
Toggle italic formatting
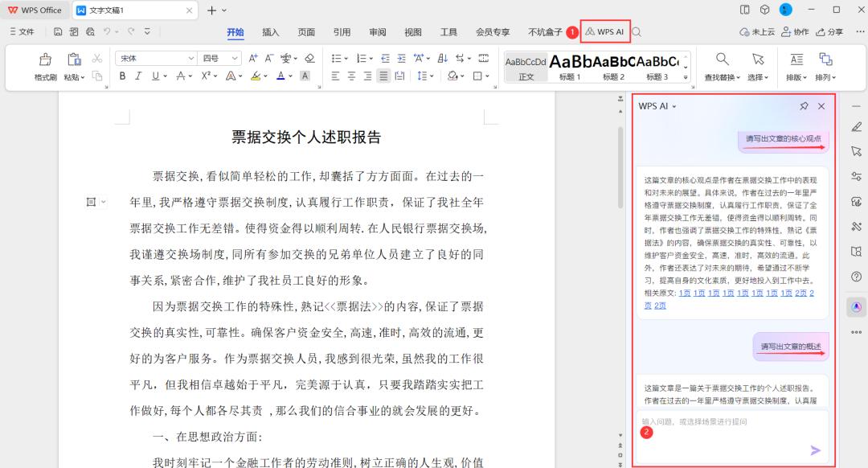pos(138,76)
